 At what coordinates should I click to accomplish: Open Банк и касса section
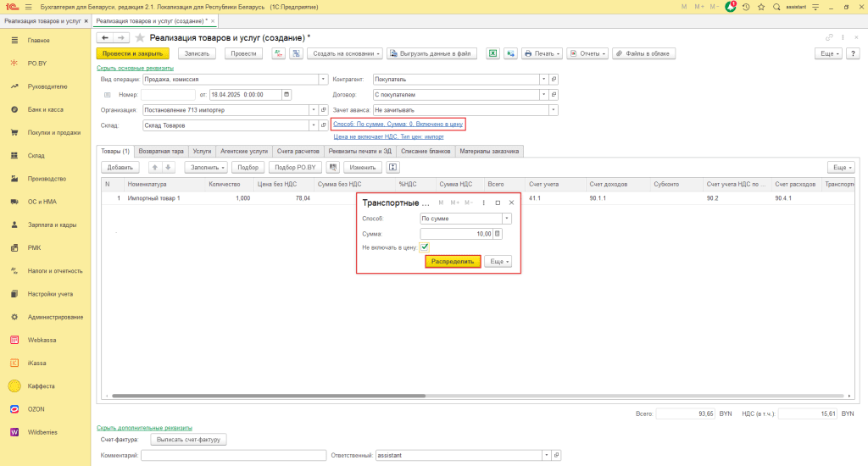(x=46, y=109)
